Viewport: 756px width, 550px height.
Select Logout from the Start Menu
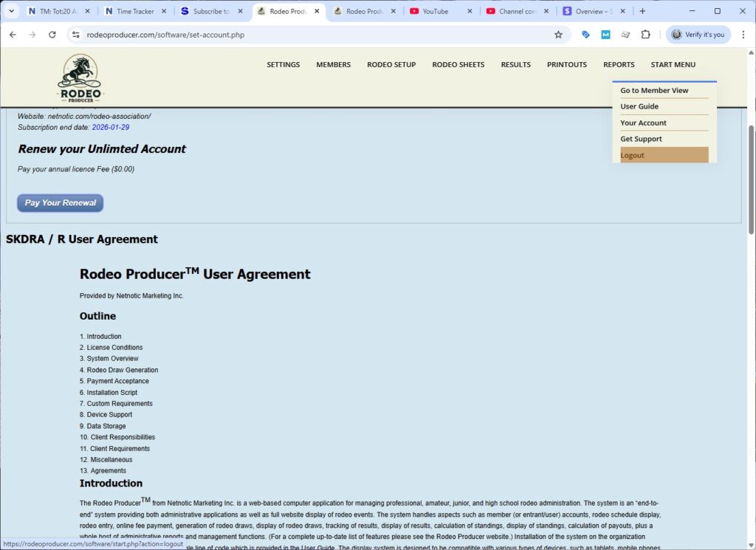tap(633, 155)
